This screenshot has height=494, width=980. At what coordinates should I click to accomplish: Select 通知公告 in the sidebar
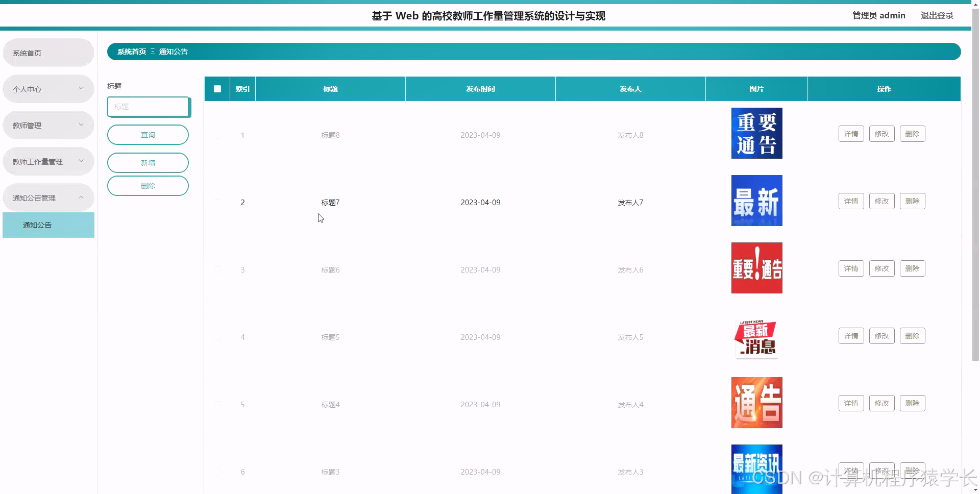(48, 225)
